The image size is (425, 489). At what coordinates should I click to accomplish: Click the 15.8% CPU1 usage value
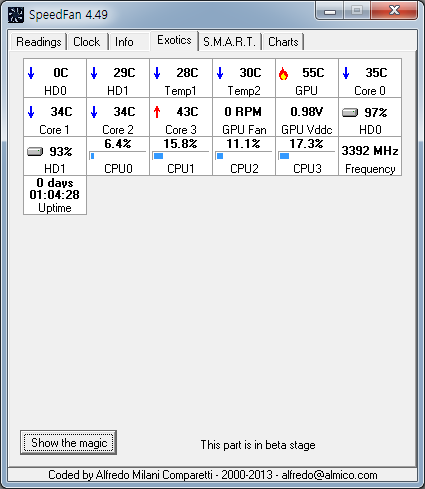coord(180,144)
